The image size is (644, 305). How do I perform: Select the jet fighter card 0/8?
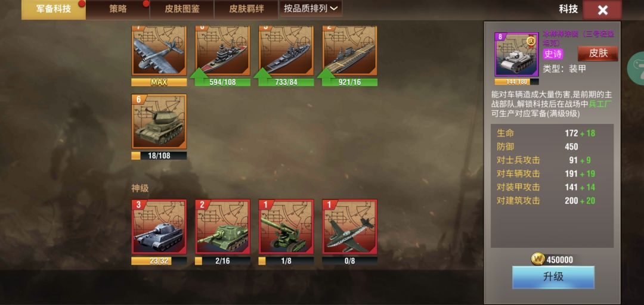point(350,227)
